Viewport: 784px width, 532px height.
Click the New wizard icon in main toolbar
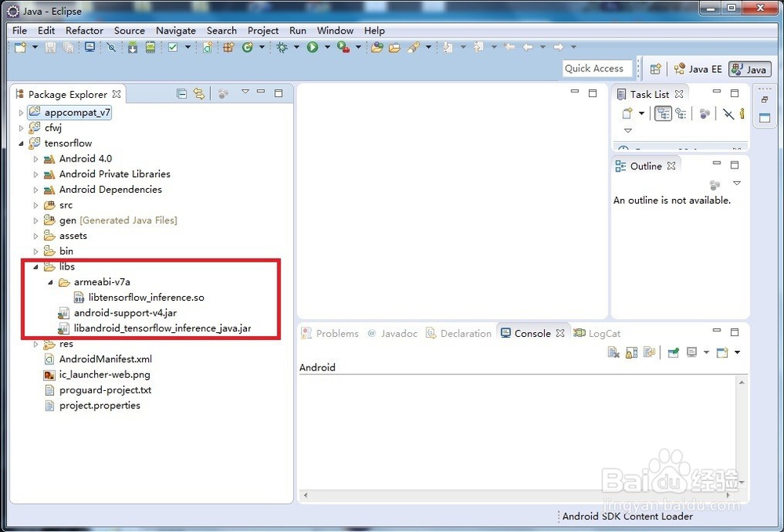tap(20, 48)
